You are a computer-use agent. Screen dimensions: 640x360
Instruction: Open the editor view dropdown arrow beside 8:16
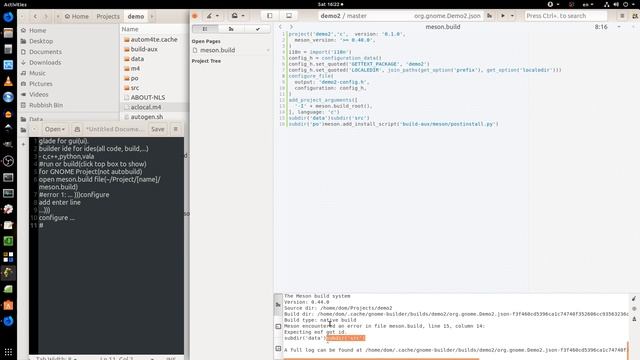619,27
